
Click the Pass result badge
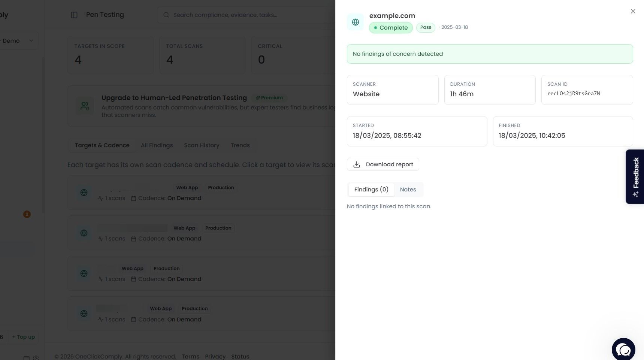[x=426, y=27]
